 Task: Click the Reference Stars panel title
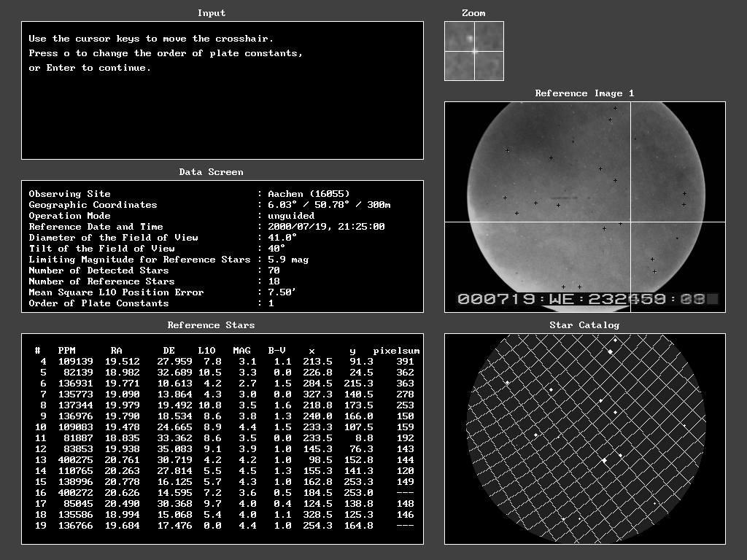pyautogui.click(x=211, y=325)
